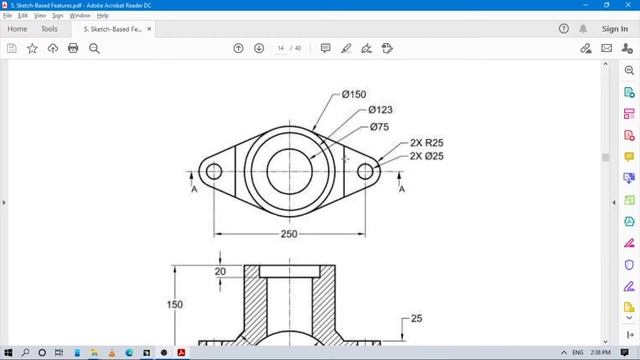Open the Combine Files tool in the right pane
Screen dimensions: 640x360
(x=629, y=178)
